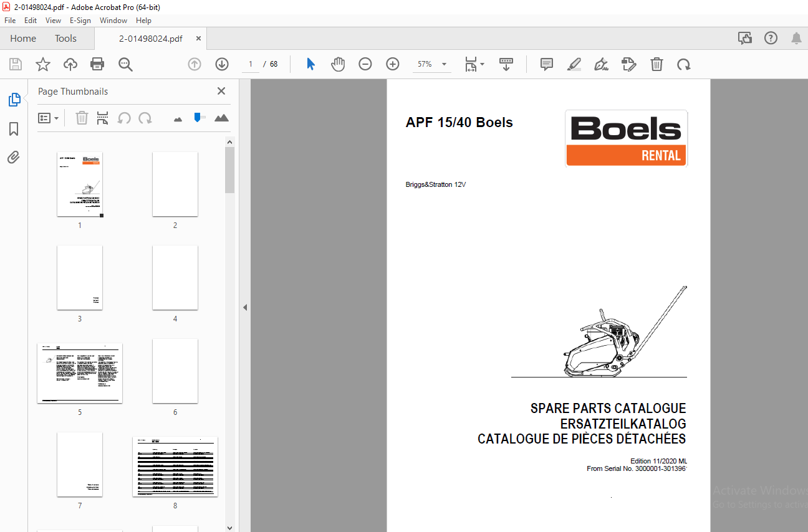This screenshot has width=808, height=532.
Task: Switch to the Home tab
Action: click(x=23, y=39)
